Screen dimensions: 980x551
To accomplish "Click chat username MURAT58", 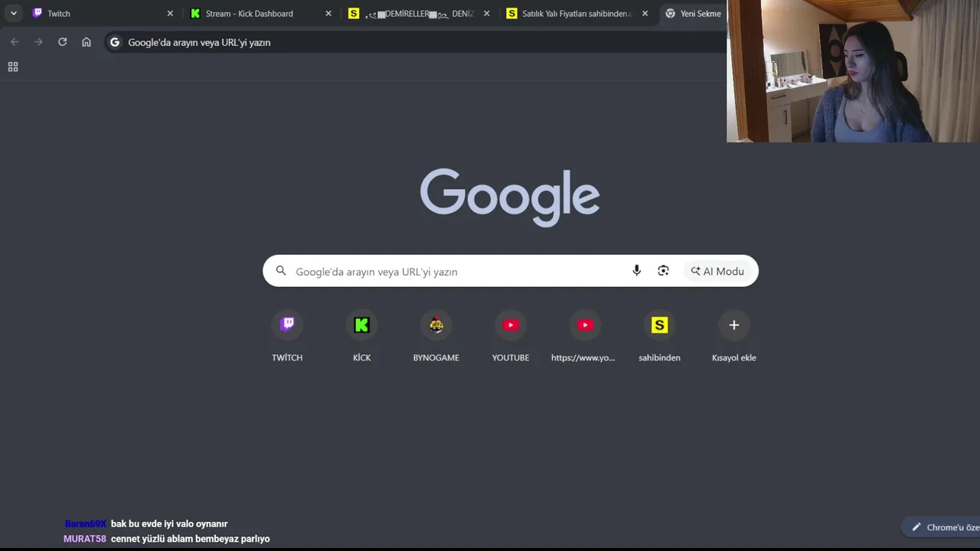I will [84, 539].
